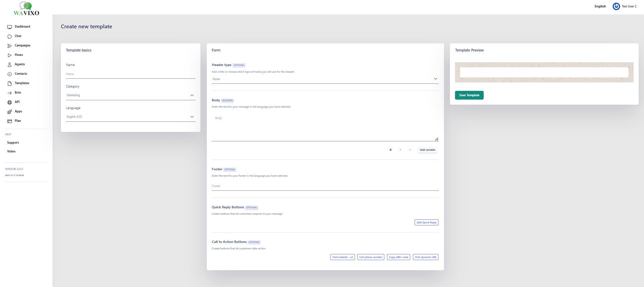Viewport: 644px width, 287px height.
Task: Apply bold formatting to body text
Action: (390, 150)
